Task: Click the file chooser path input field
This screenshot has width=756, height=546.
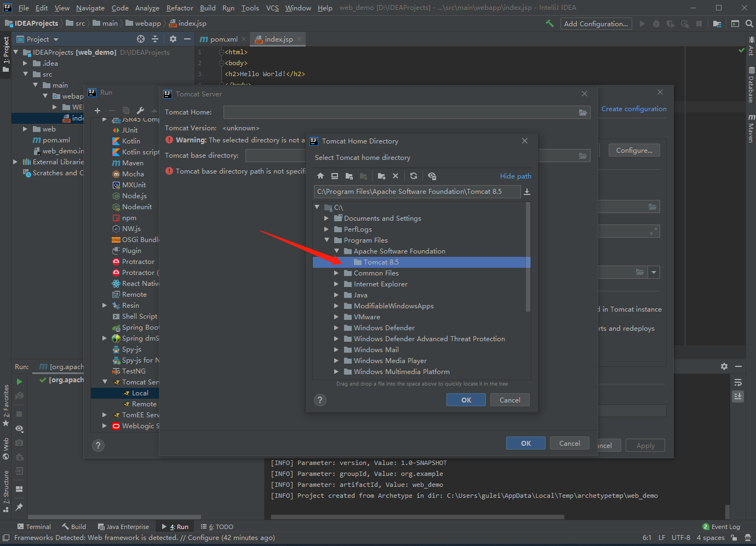Action: point(417,192)
